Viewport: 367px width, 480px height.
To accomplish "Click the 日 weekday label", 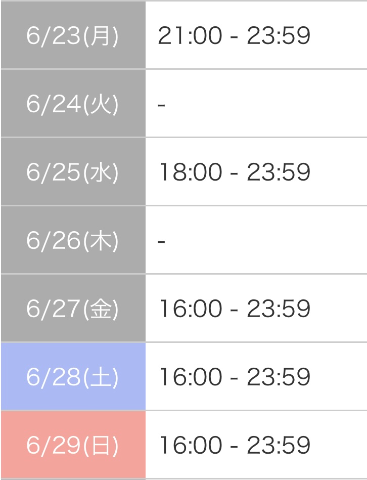I will [x=100, y=445].
